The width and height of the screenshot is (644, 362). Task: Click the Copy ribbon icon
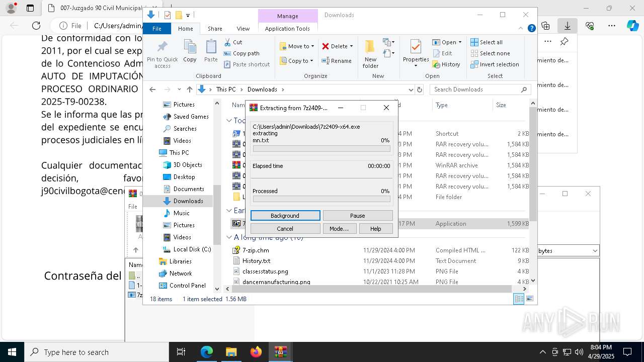(190, 51)
